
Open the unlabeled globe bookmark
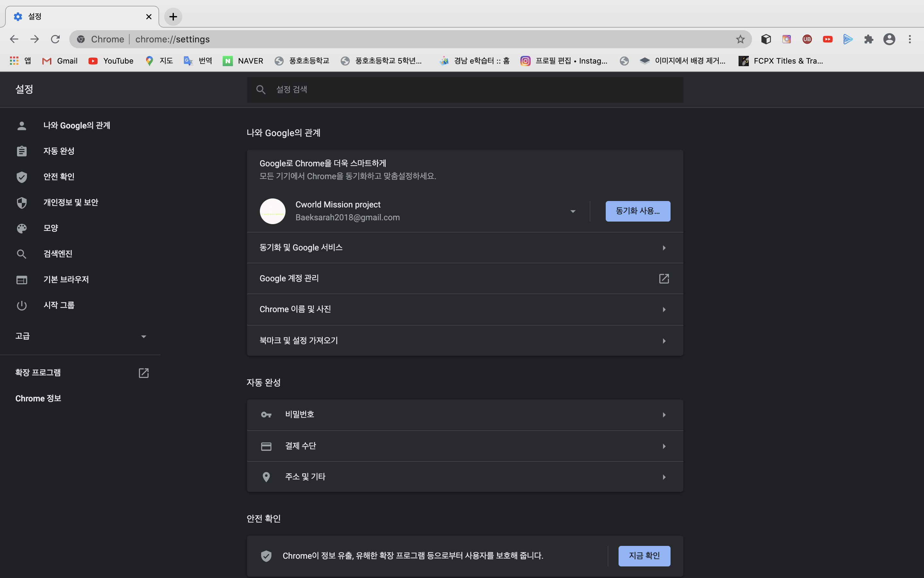pyautogui.click(x=624, y=61)
